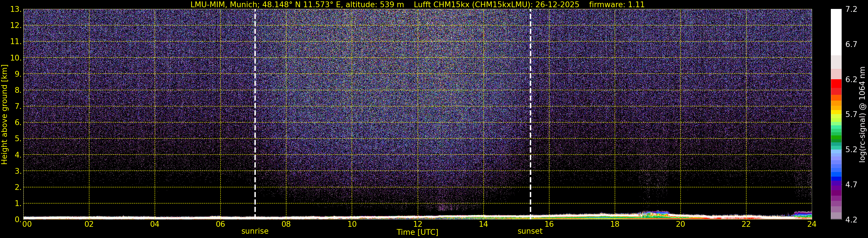
Task: Click the 06 tick on the time axis
Action: tap(220, 224)
